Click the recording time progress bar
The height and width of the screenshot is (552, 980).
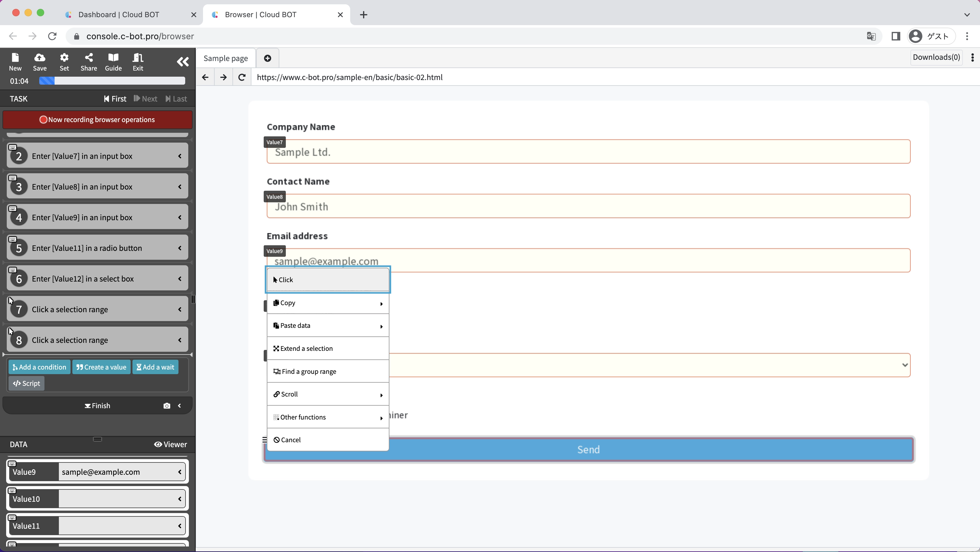coord(112,81)
